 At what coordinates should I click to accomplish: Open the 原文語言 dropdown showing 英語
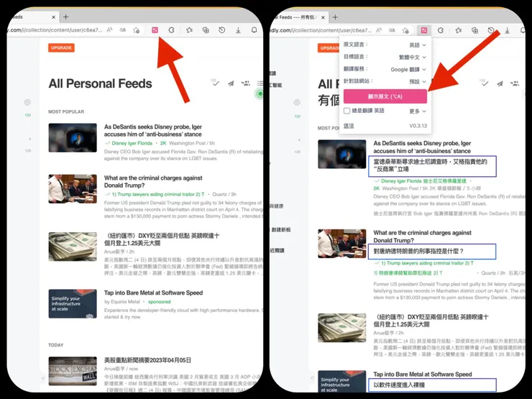point(417,45)
